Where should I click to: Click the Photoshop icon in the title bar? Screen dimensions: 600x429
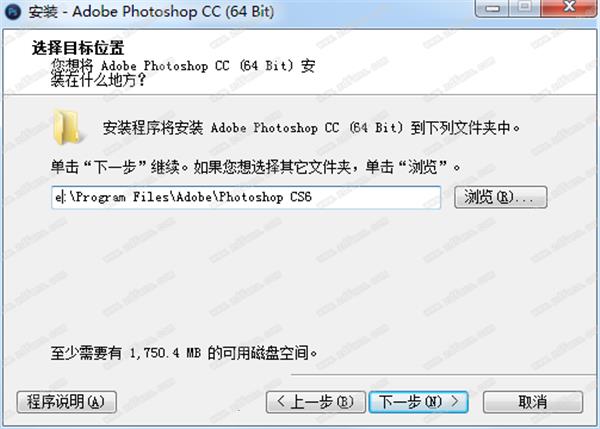tap(13, 11)
